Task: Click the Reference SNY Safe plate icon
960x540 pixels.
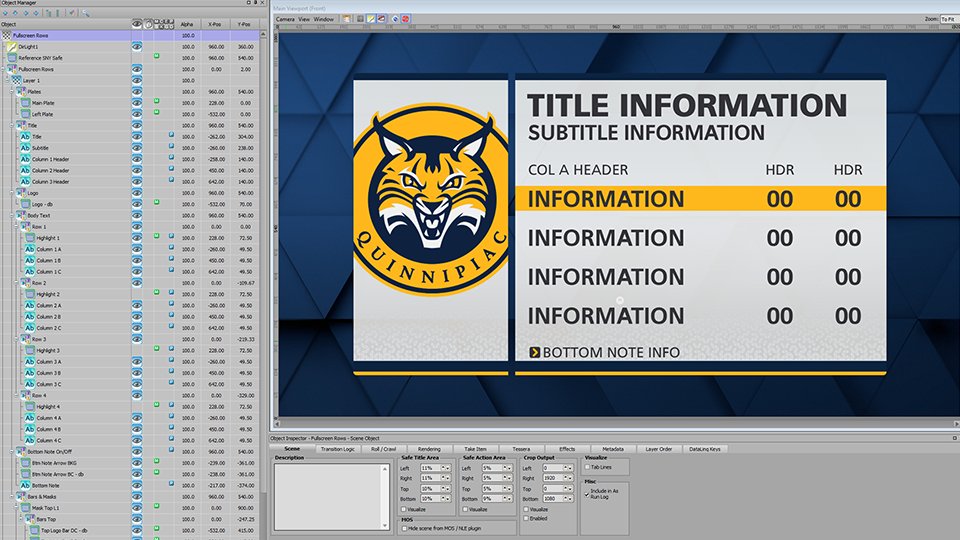Action: point(12,58)
